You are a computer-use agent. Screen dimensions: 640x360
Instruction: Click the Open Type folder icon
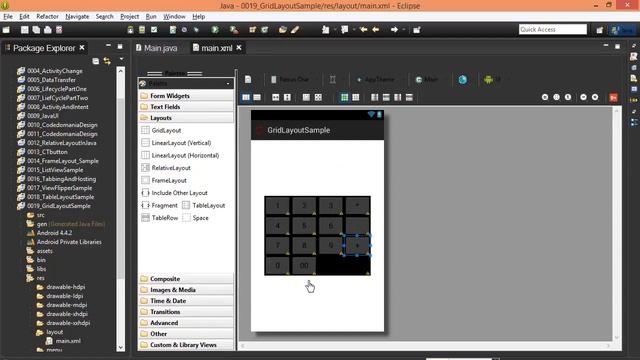click(282, 30)
